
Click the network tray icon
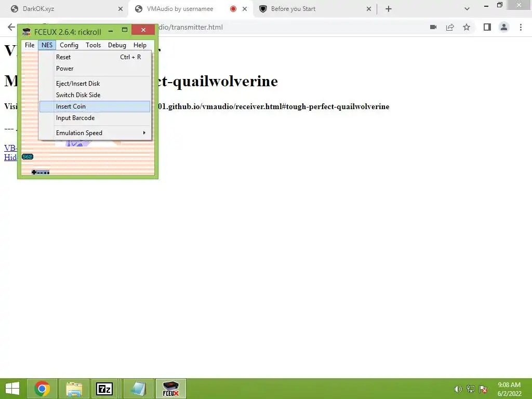471,389
